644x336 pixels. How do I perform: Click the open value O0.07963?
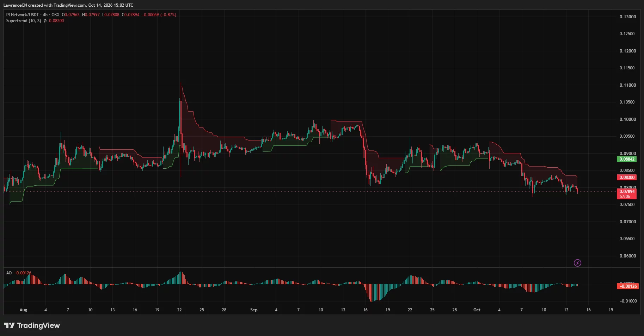click(70, 15)
